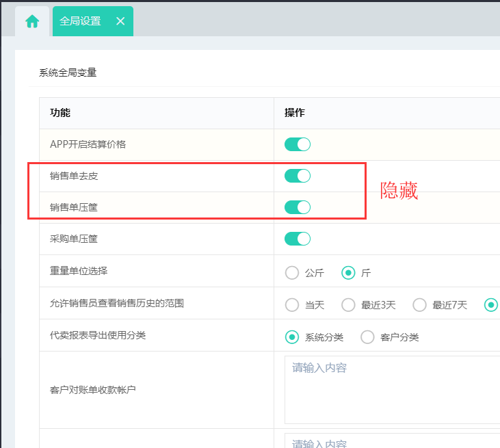This screenshot has height=448, width=500.
Task: Click APP开启结算价格 row label
Action: click(88, 144)
